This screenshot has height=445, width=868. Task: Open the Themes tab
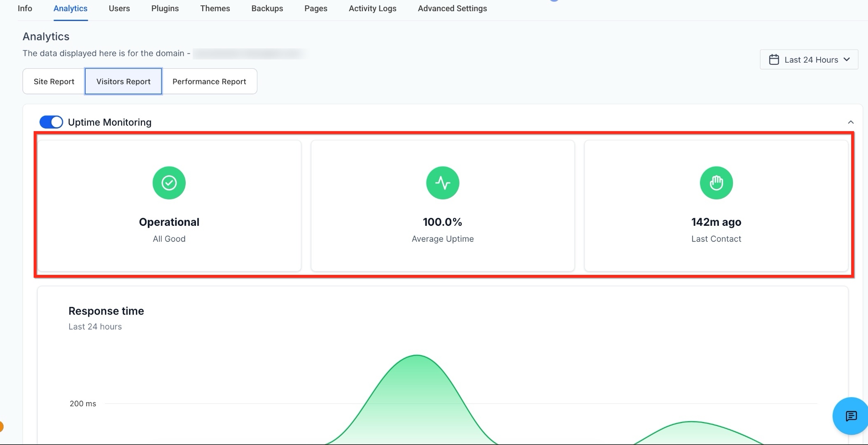pos(215,9)
